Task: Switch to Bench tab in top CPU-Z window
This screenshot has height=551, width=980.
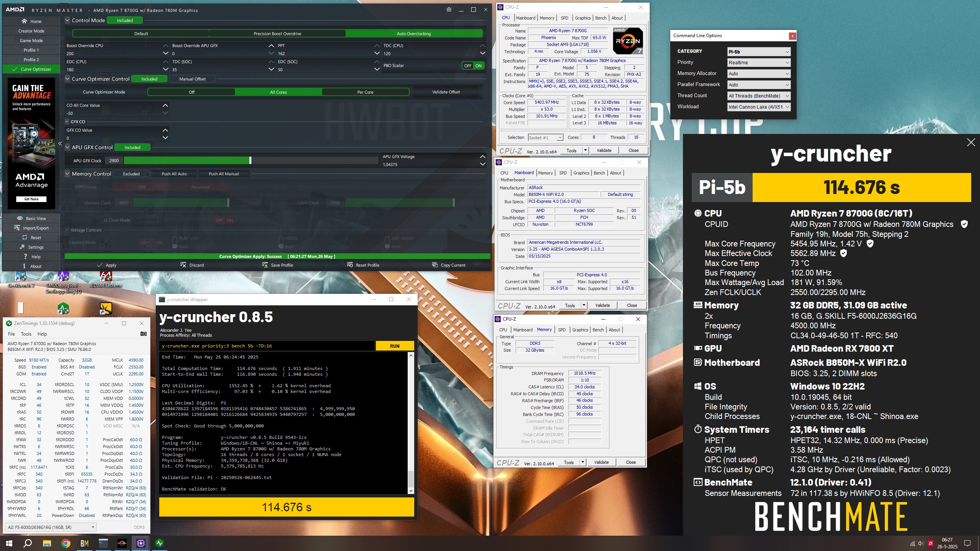Action: (601, 18)
